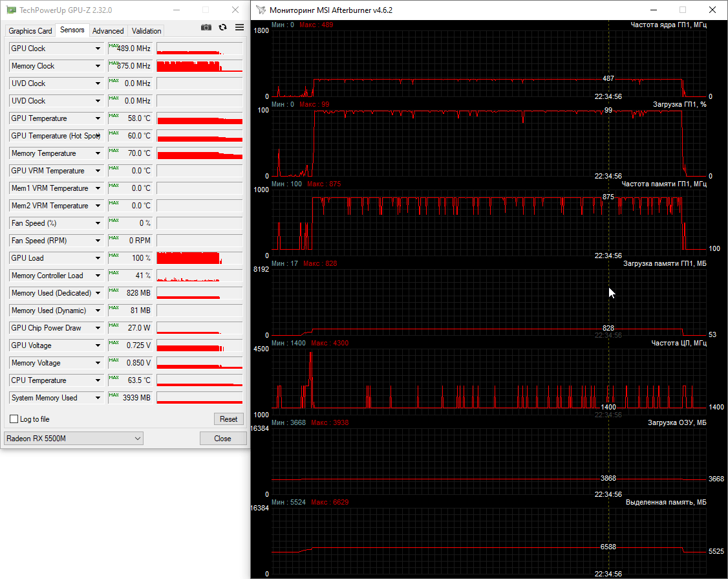
Task: Open GPU Temperature (Hot Spot) dropdown
Action: 98,136
